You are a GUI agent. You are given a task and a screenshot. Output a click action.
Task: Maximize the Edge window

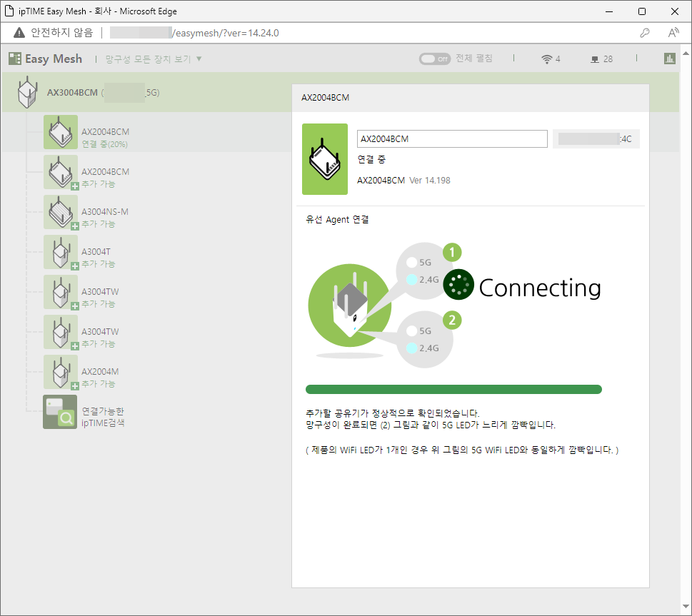click(x=642, y=11)
